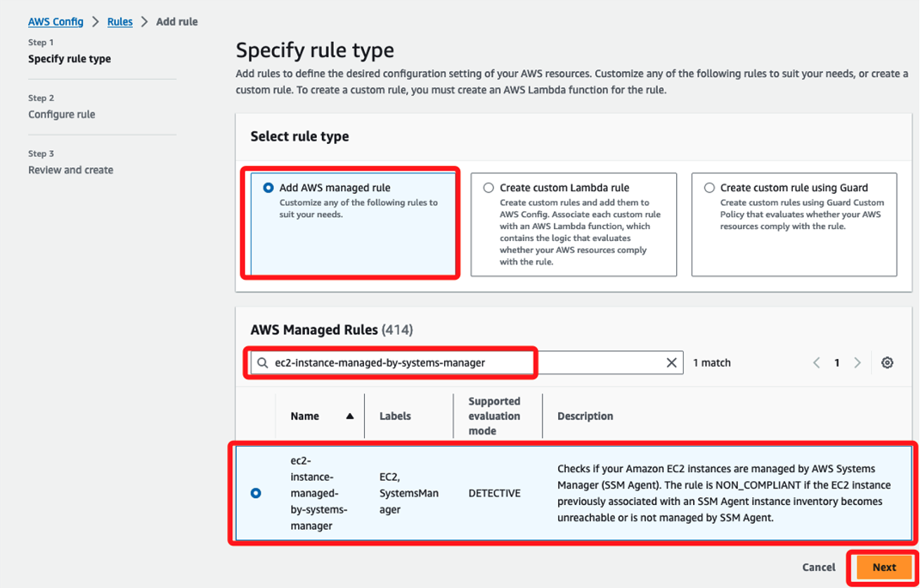Open table preferences gear icon

point(887,362)
